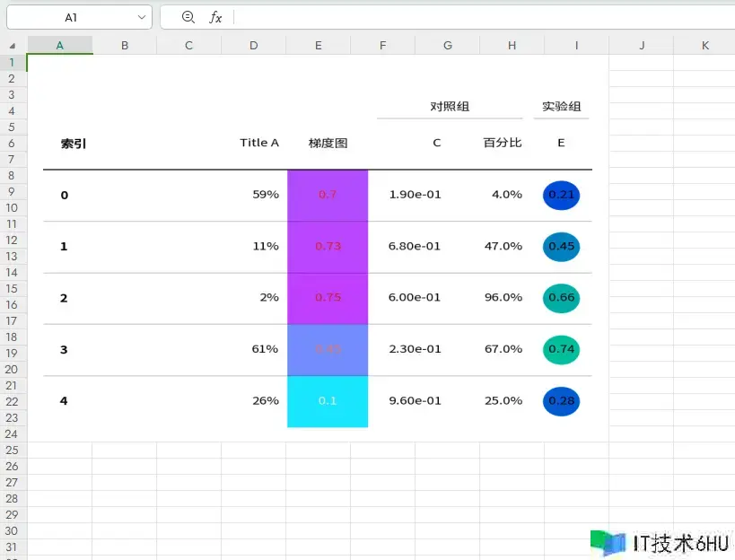Image resolution: width=735 pixels, height=560 pixels.
Task: Click inside the formula bar input
Action: (476, 17)
